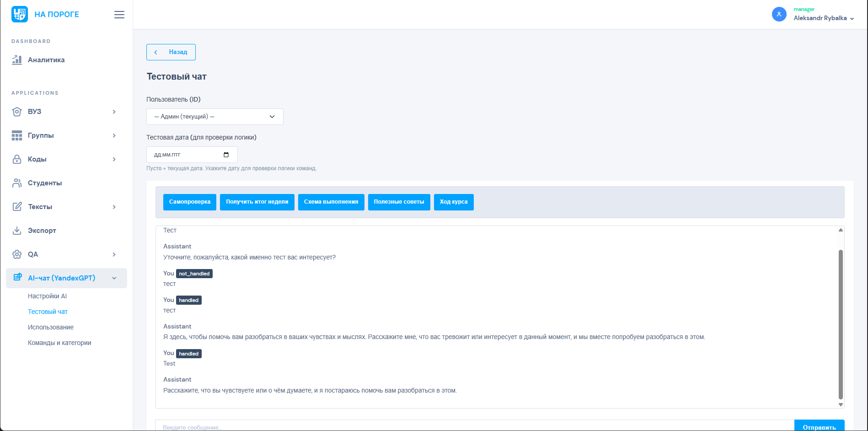Click the "Пусто = текущая дата" hint text

click(x=231, y=168)
